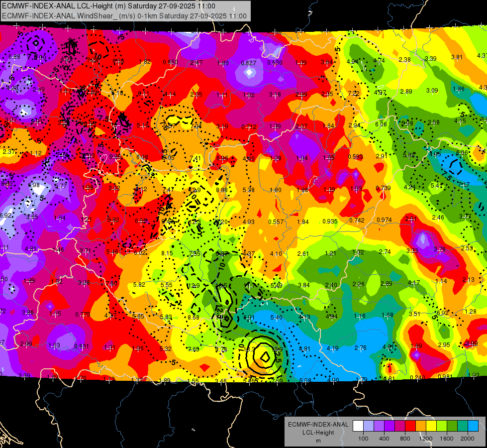
Task: Click the legend title ECMWF-INDEX-ANAL
Action: (x=318, y=425)
